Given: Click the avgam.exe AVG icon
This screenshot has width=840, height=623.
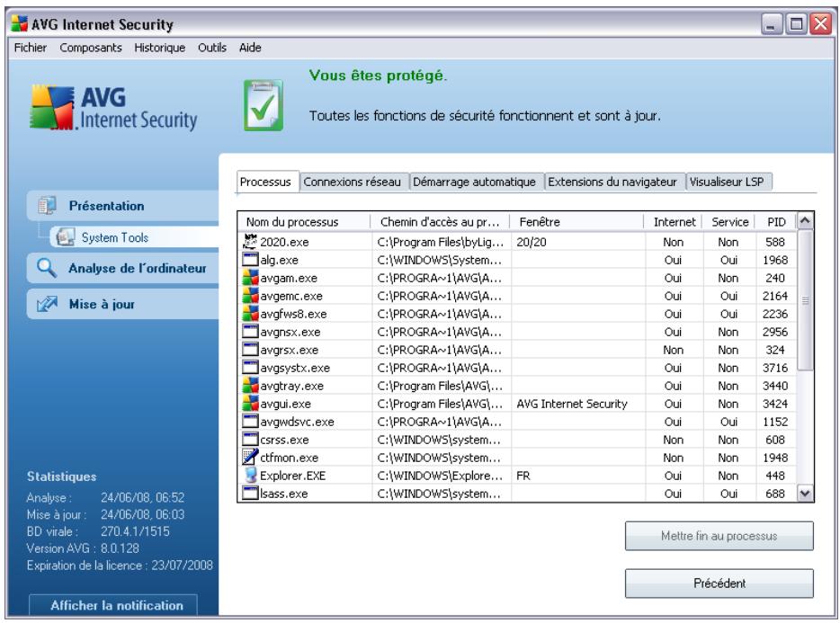Looking at the screenshot, I should 250,278.
